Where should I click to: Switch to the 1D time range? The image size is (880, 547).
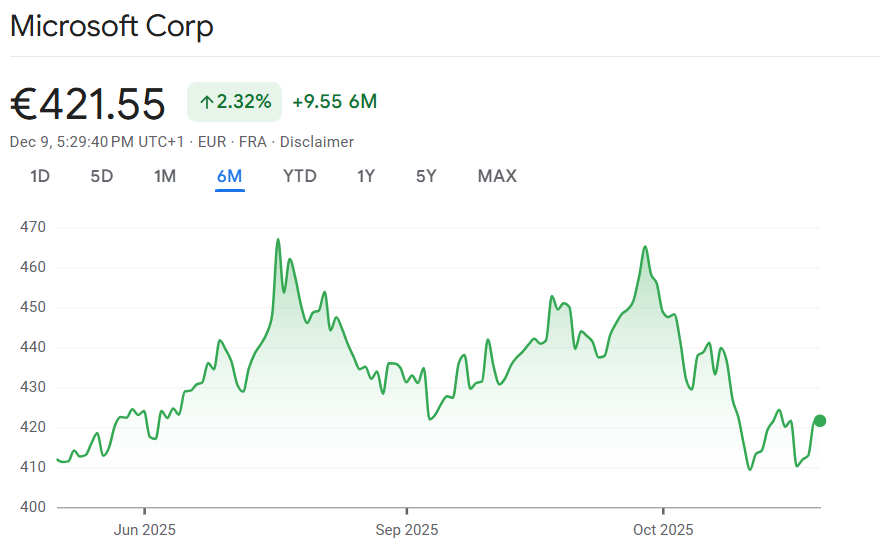(40, 177)
